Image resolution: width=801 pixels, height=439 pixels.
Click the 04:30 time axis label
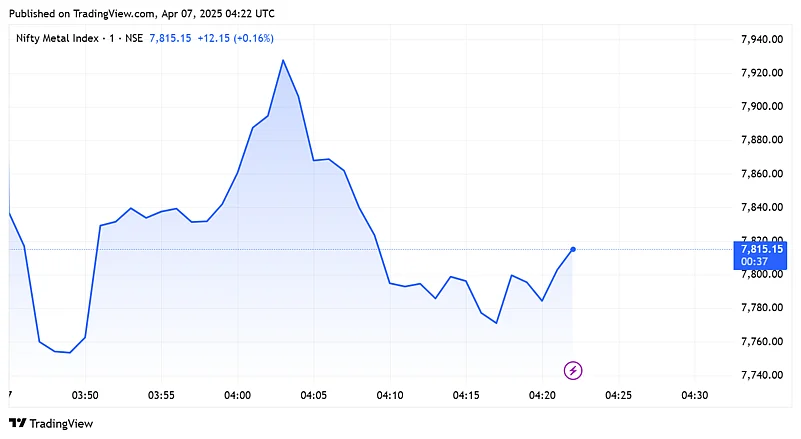pos(694,396)
